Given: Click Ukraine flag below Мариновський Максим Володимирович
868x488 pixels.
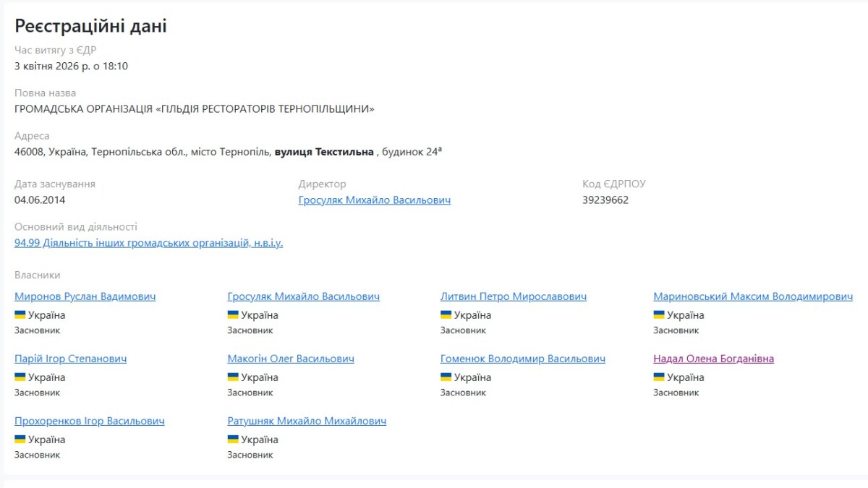Looking at the screenshot, I should point(659,315).
